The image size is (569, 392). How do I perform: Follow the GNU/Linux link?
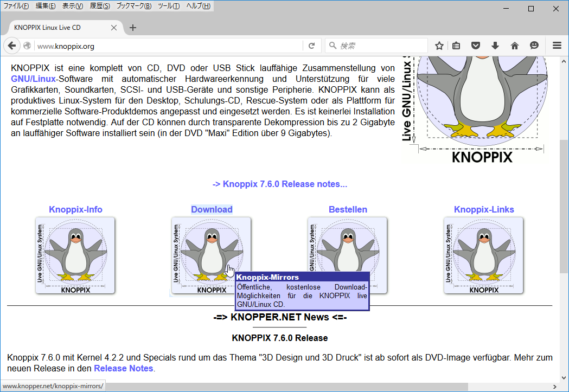34,79
